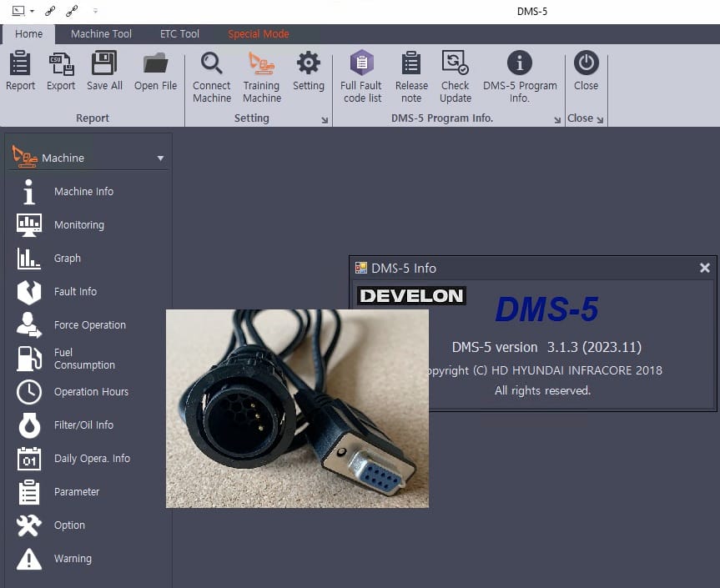Image resolution: width=720 pixels, height=588 pixels.
Task: Switch to the Machine Tool tab
Action: [x=101, y=33]
